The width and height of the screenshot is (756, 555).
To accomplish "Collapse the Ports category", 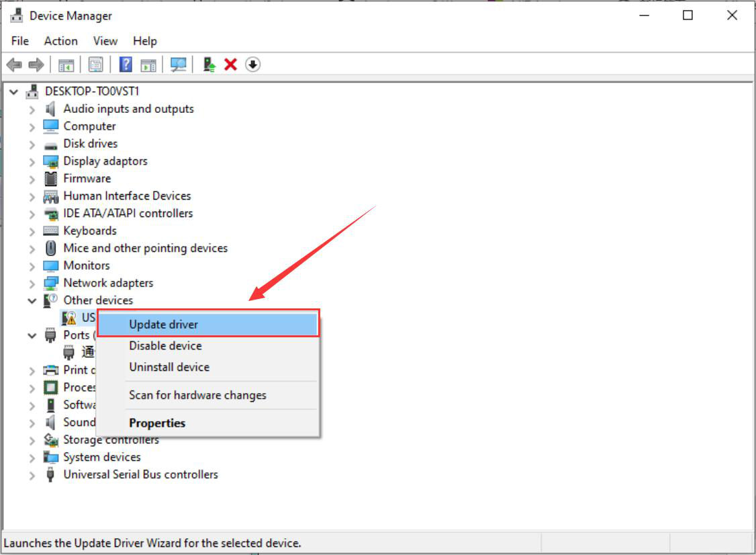I will [32, 336].
